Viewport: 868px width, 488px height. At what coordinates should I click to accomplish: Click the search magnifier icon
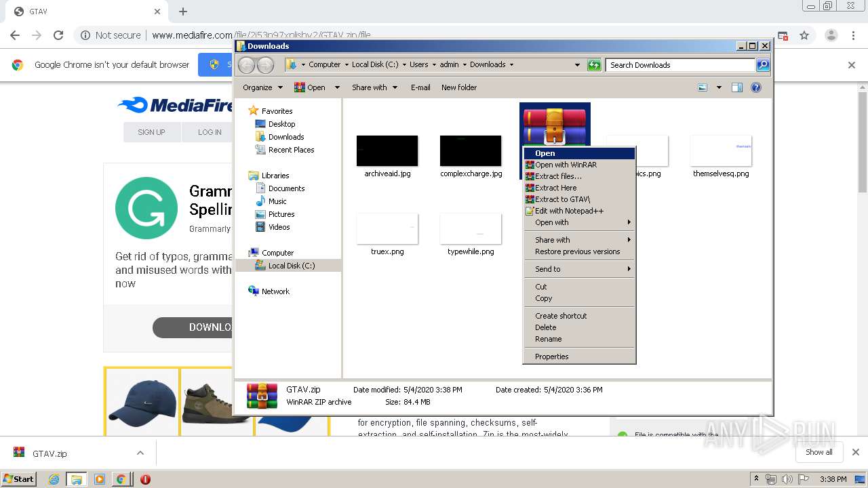763,65
